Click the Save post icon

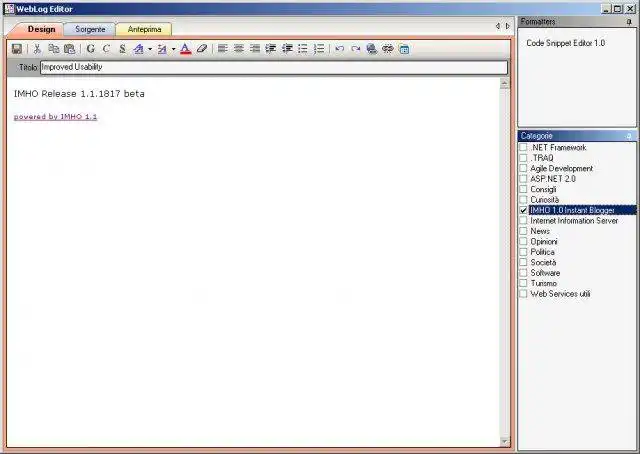click(x=17, y=49)
